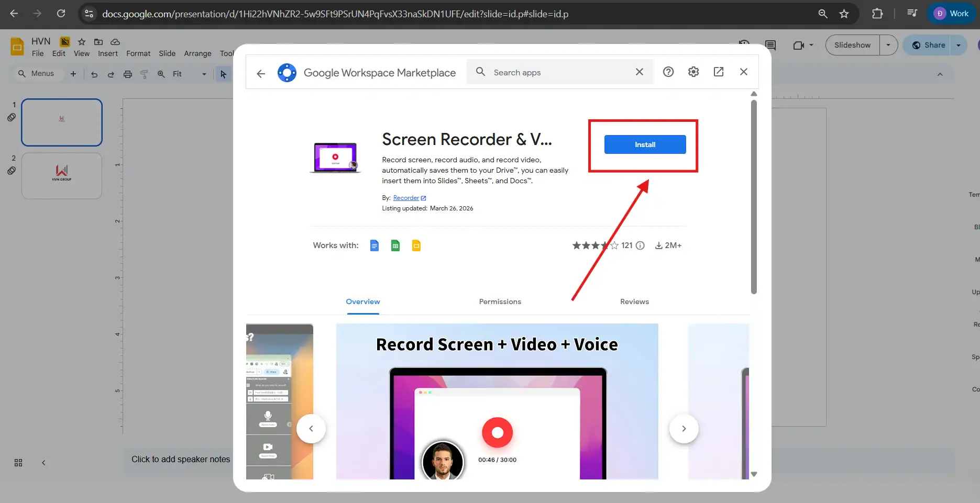Click to add speaker notes

click(181, 460)
